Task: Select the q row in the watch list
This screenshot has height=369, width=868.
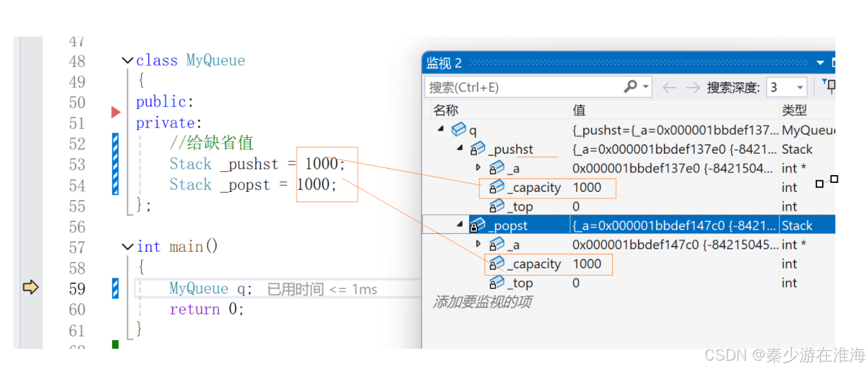Action: [x=628, y=130]
